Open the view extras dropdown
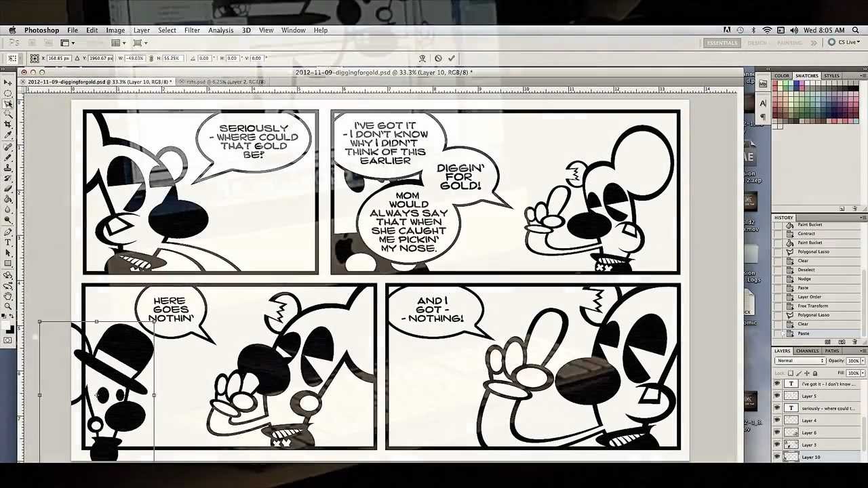This screenshot has height=488, width=868. pos(68,43)
